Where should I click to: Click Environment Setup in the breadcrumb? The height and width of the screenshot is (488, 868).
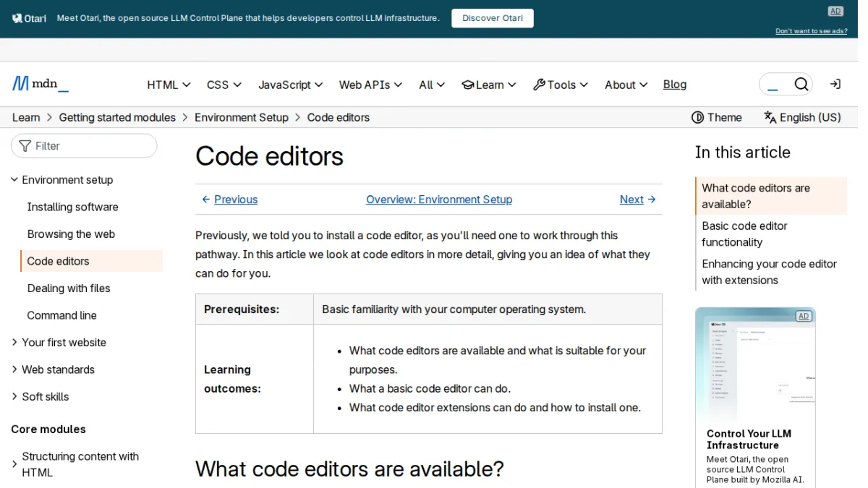[242, 117]
